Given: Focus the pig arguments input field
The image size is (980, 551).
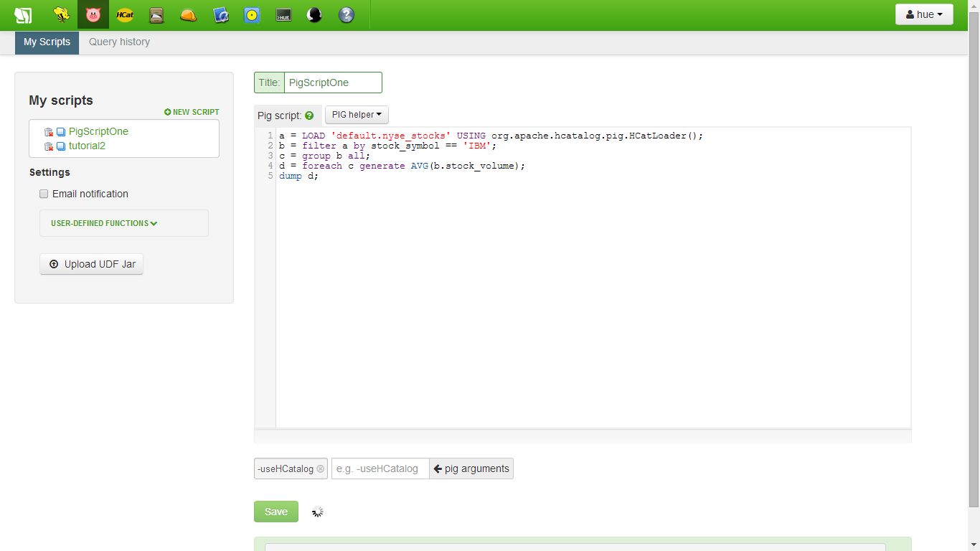Looking at the screenshot, I should pyautogui.click(x=380, y=468).
